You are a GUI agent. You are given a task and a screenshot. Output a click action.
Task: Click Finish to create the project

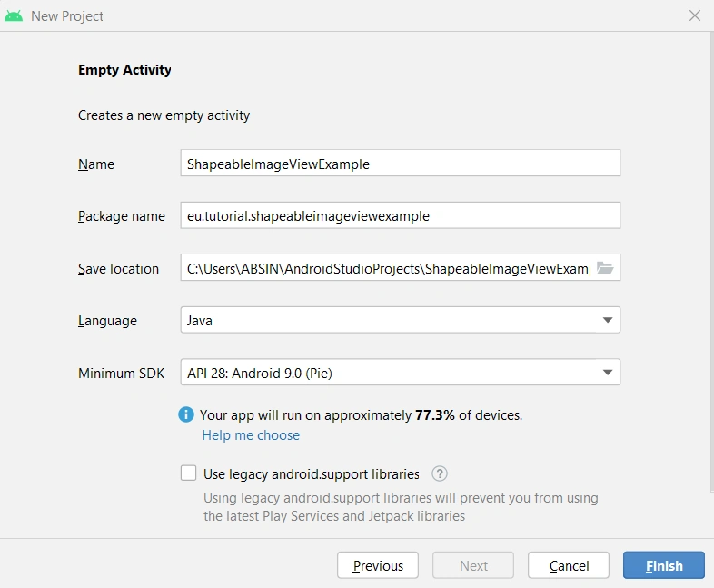663,565
